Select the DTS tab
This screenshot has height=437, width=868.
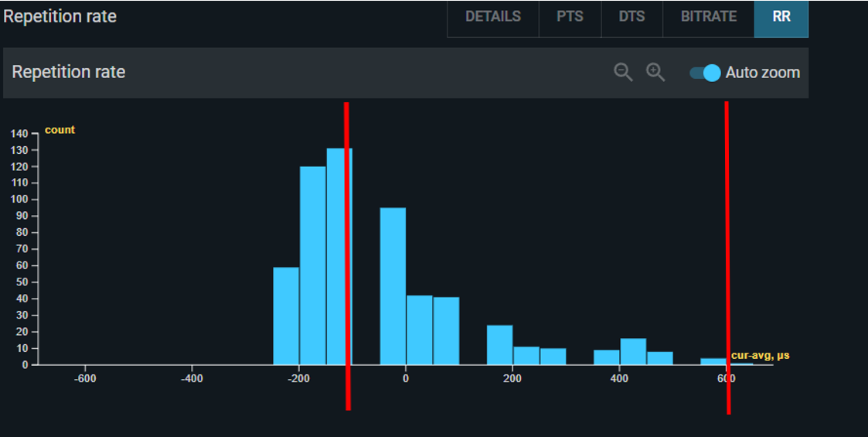point(631,16)
